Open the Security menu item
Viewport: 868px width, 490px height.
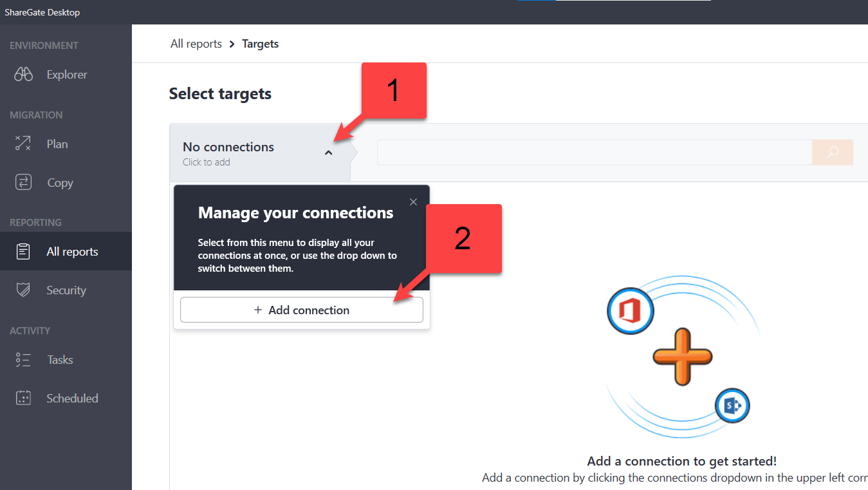(x=66, y=290)
